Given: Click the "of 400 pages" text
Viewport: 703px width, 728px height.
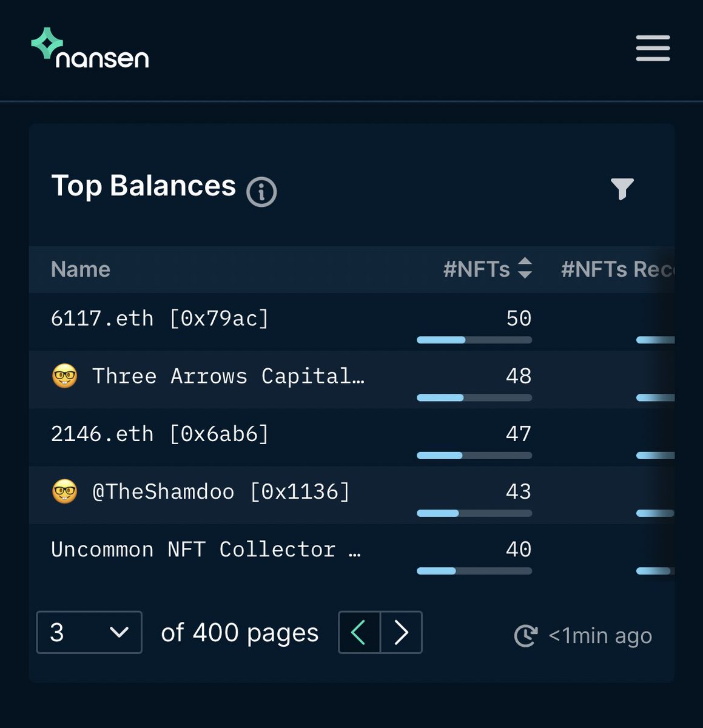Looking at the screenshot, I should click(x=240, y=633).
